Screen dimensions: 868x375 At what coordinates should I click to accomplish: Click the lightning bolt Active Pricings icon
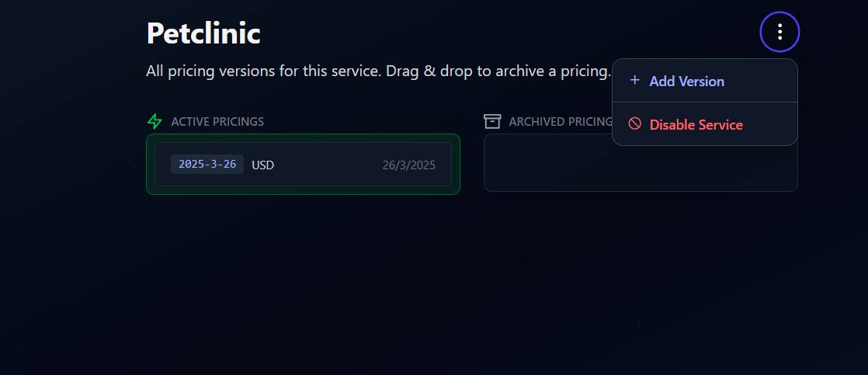[x=155, y=121]
